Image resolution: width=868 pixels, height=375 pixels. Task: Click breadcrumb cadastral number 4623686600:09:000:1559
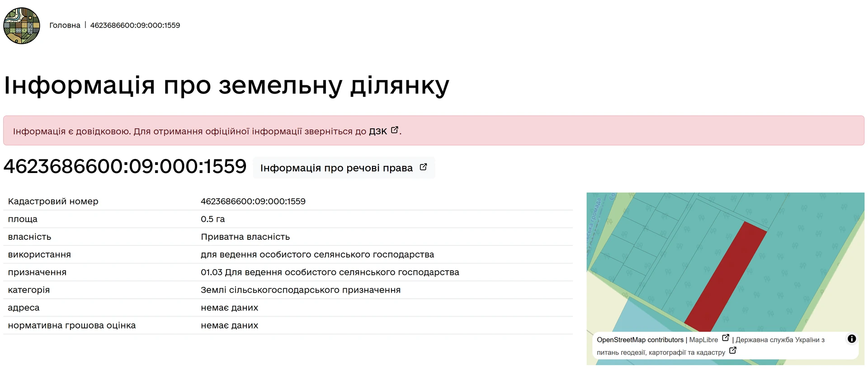(x=135, y=25)
